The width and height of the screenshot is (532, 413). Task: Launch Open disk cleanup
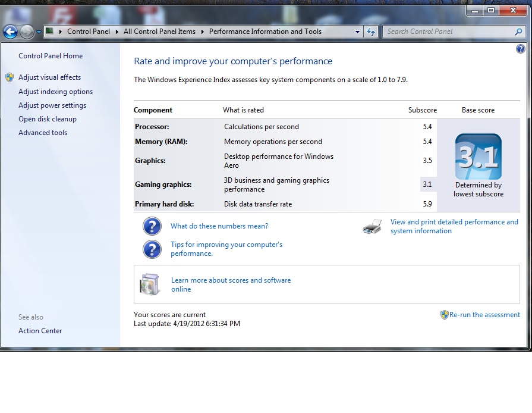[x=48, y=119]
